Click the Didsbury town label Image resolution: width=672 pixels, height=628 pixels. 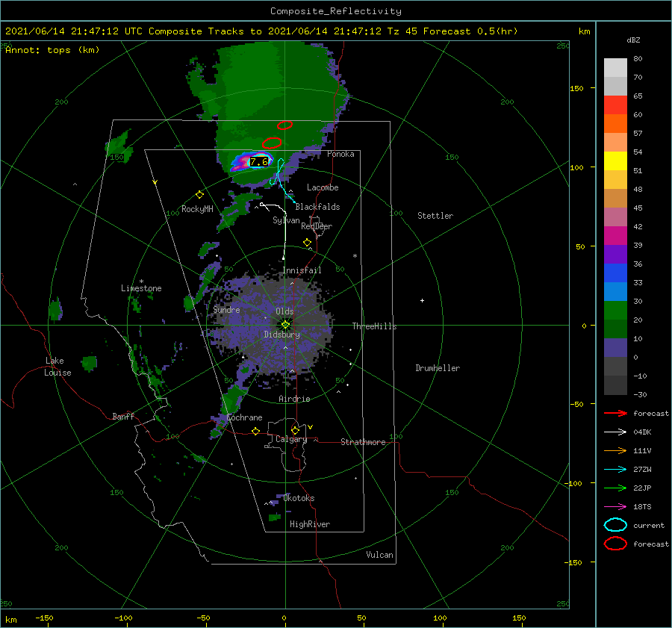coord(282,335)
